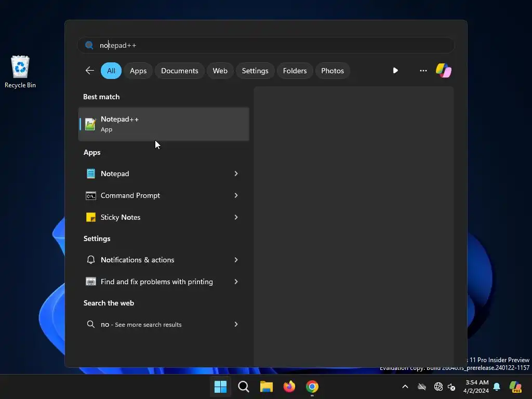Image resolution: width=532 pixels, height=399 pixels.
Task: Click the web search magnifier icon beside 'no'
Action: 90,324
